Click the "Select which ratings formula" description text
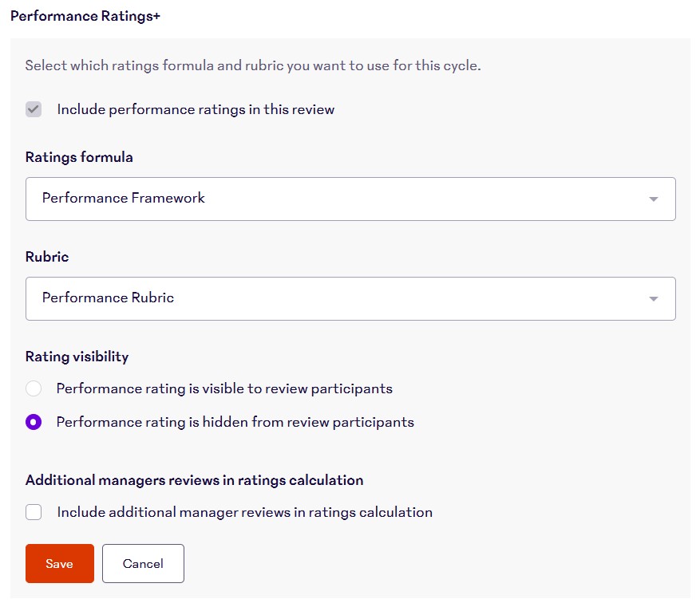The image size is (700, 607). point(252,65)
